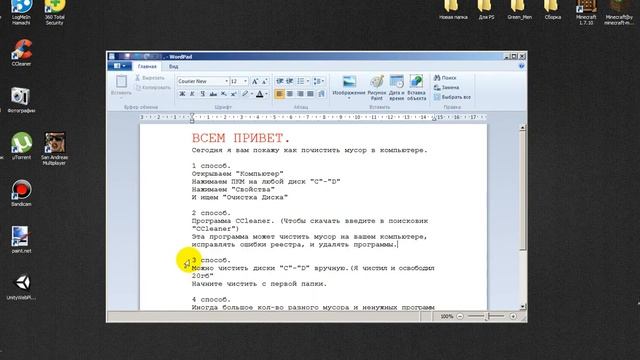Select the paint.net desktop icon

pos(21,240)
